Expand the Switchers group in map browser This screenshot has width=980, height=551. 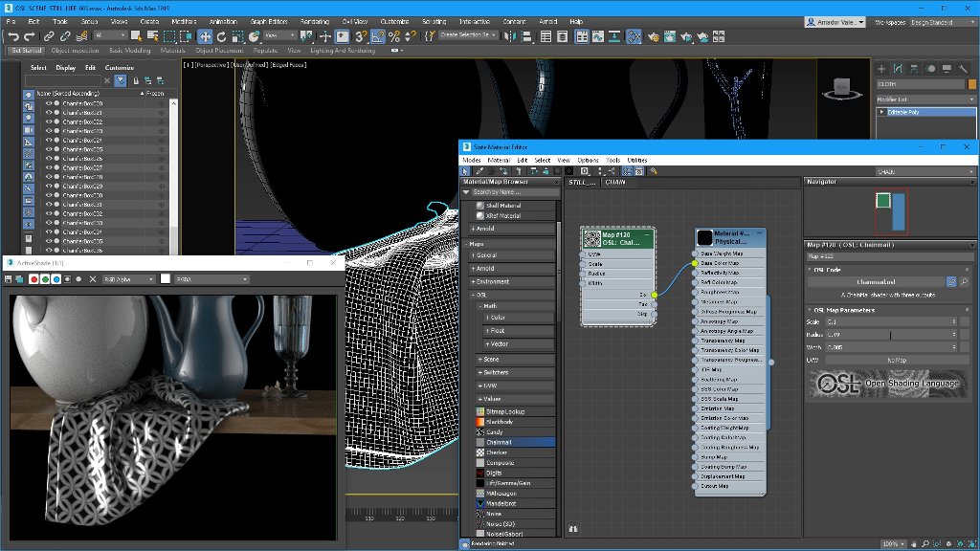tap(515, 372)
